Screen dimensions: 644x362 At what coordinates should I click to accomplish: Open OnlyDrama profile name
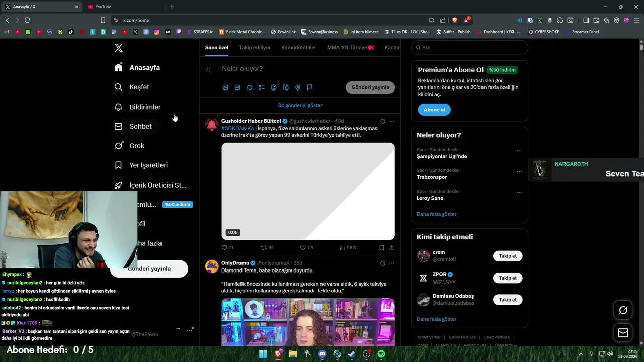point(235,263)
